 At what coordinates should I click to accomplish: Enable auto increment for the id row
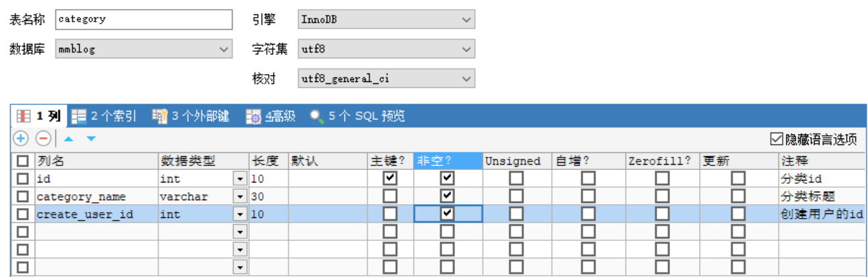click(589, 178)
